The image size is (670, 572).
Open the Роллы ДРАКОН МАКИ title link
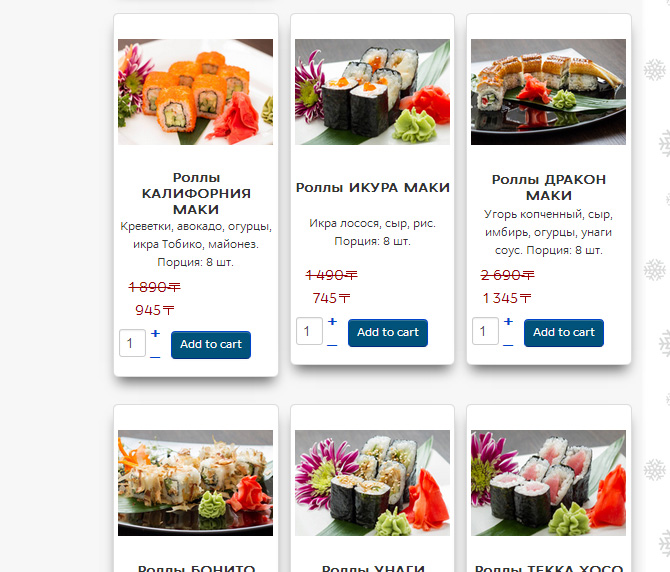point(549,187)
